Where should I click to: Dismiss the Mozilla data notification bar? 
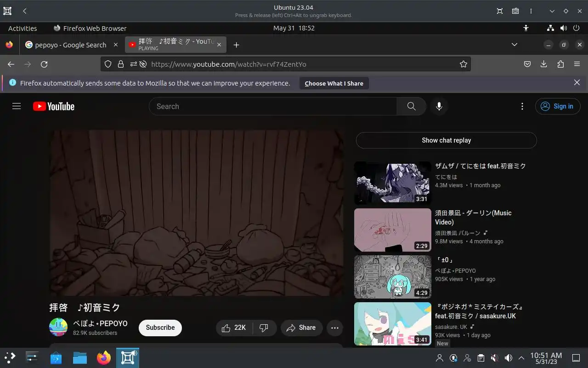[577, 83]
